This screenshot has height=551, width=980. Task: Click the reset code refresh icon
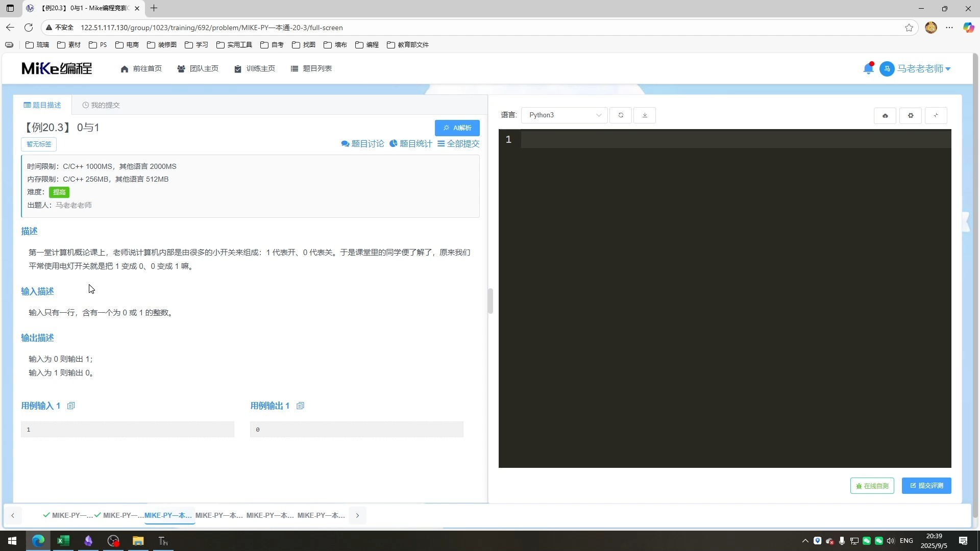[621, 115]
